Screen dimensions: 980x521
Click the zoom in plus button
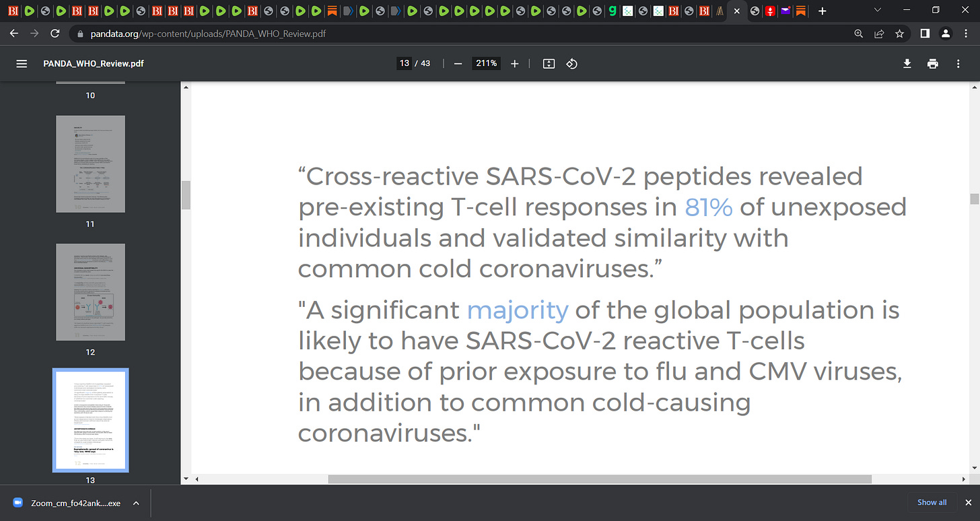coord(515,63)
